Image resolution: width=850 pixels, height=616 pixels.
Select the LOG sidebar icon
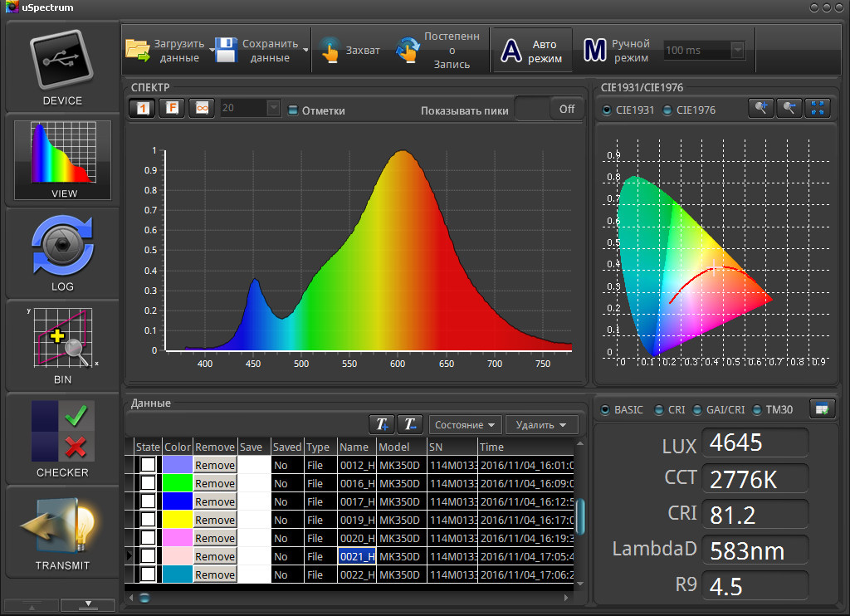(62, 246)
